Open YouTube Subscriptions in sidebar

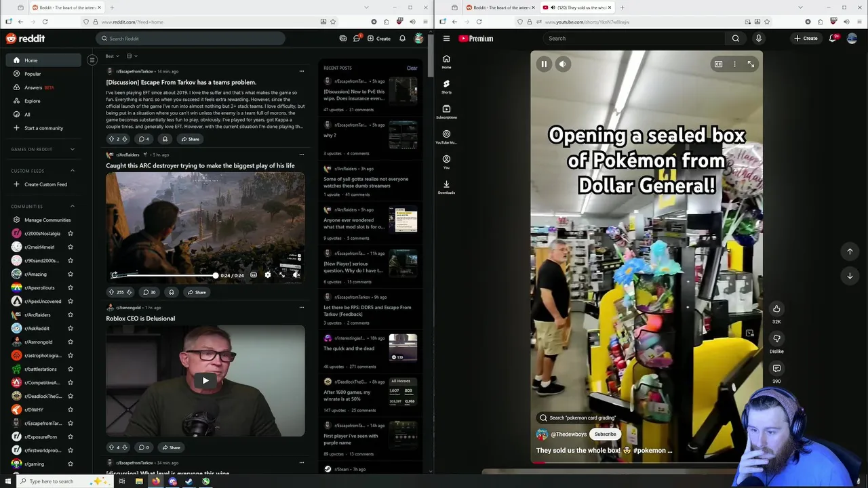[x=446, y=111]
